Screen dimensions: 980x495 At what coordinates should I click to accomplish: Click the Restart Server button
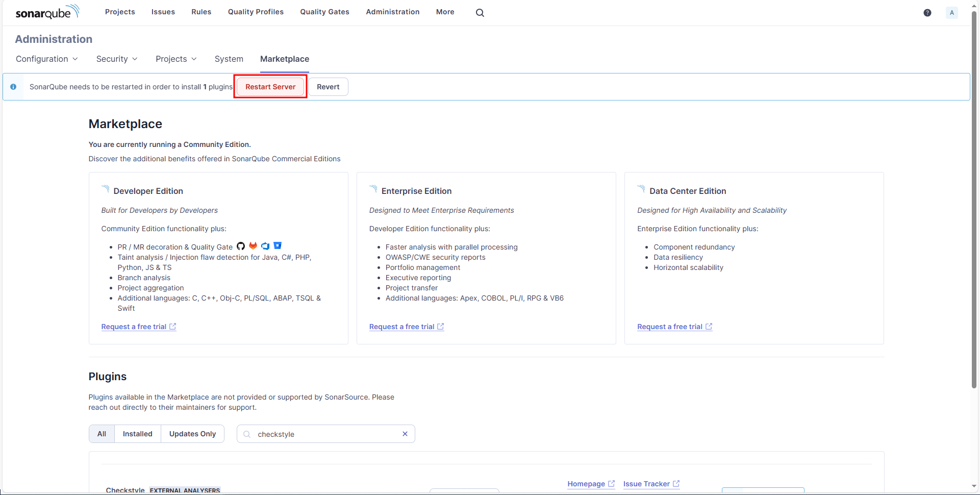click(x=270, y=87)
